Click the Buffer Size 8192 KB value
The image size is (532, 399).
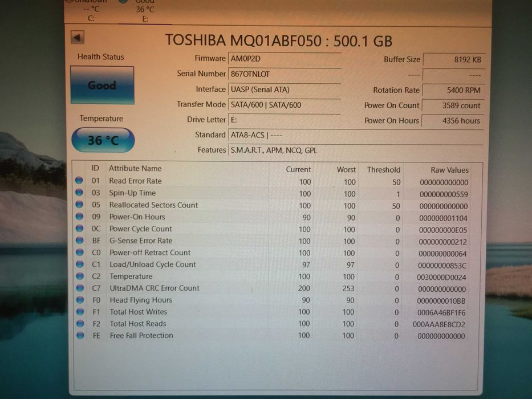tap(454, 60)
